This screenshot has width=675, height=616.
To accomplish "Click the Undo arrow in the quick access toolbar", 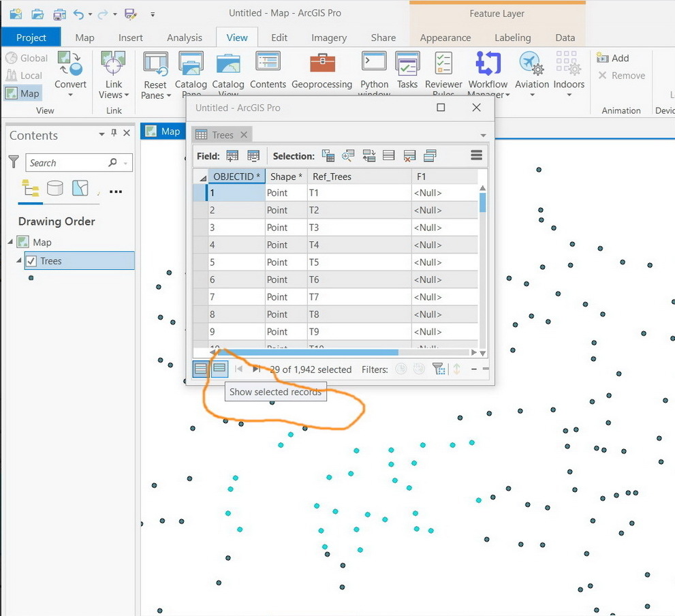I will pyautogui.click(x=78, y=14).
